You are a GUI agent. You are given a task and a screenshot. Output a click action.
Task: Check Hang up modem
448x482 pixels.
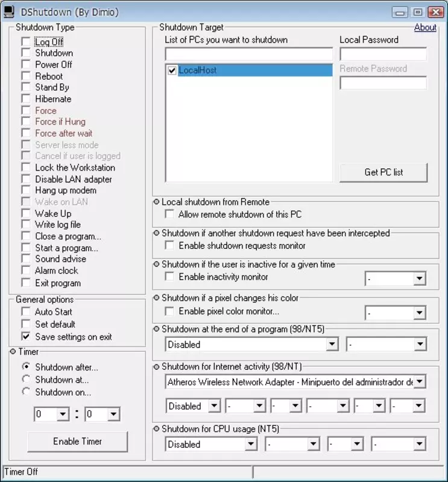(26, 190)
